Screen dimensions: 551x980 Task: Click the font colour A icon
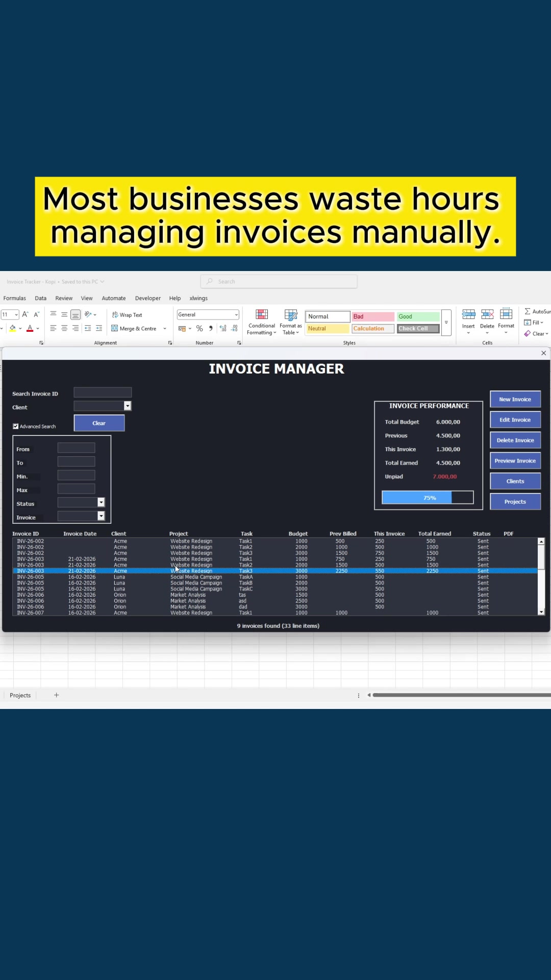pos(30,328)
